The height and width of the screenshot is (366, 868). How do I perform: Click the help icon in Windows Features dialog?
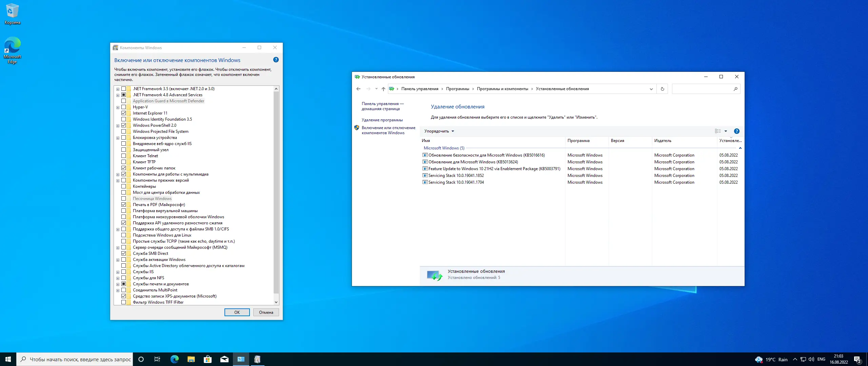[276, 60]
